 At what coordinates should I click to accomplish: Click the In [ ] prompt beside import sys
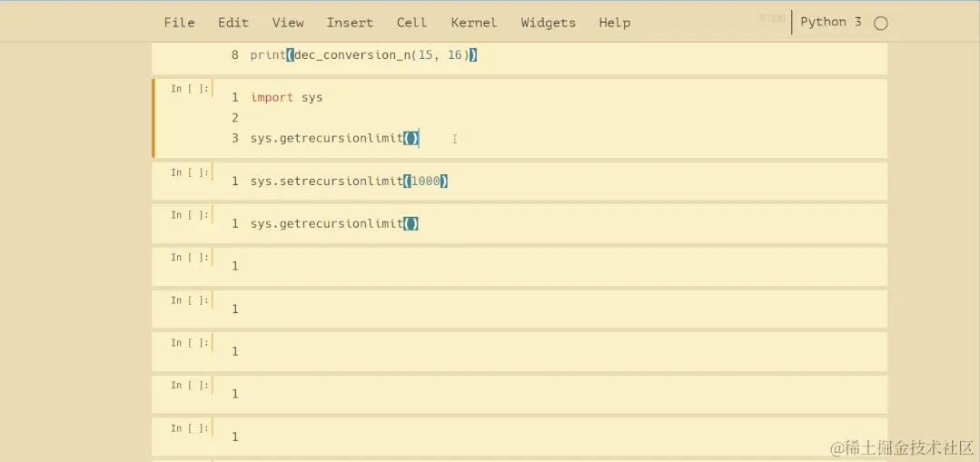click(190, 89)
